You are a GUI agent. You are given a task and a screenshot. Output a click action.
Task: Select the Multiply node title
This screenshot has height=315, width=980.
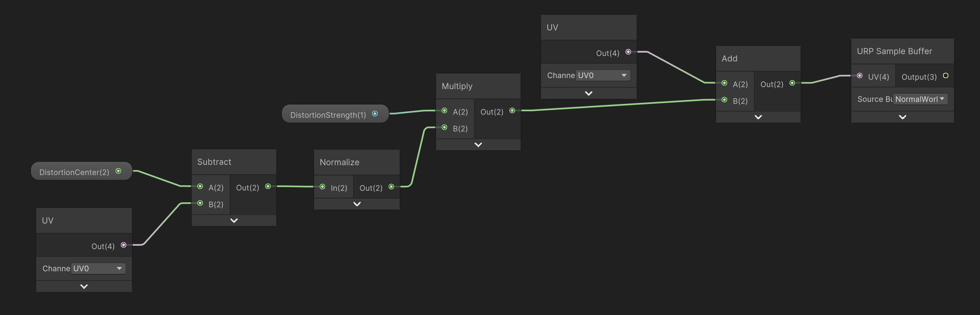[457, 86]
